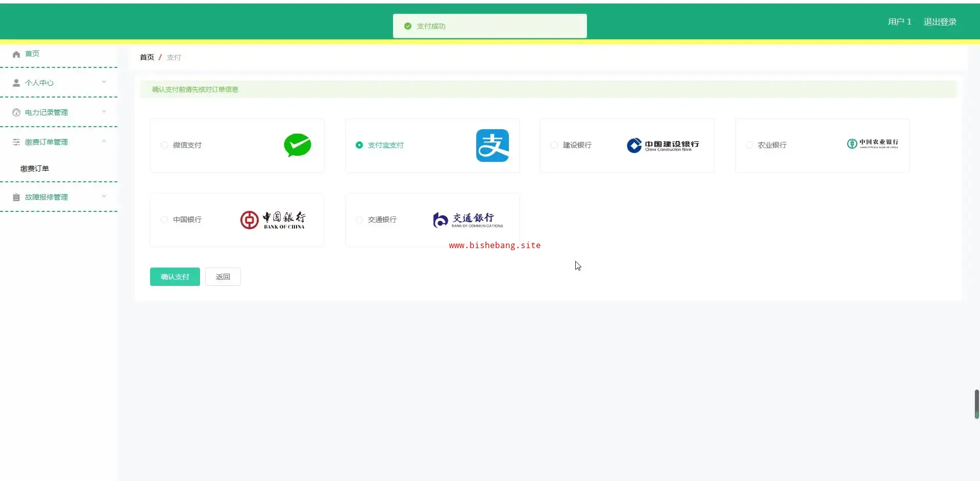
Task: Click the Agricultural Bank of China logo
Action: pos(872,143)
